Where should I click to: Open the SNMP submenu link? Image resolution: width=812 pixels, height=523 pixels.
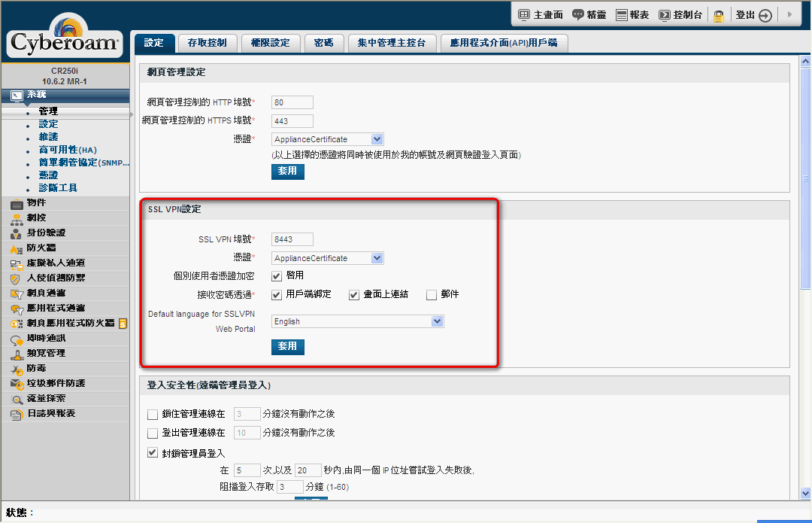(x=84, y=163)
